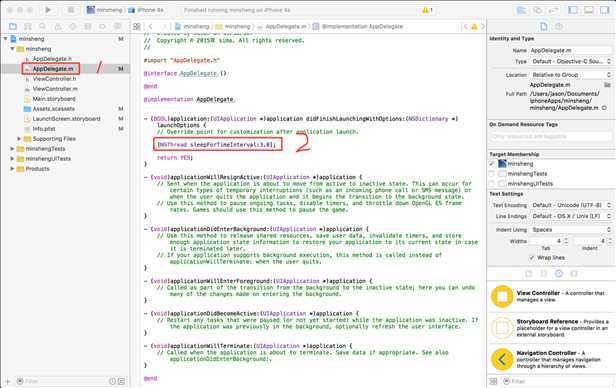Open the Debug navigator
Image resolution: width=616 pixels, height=388 pixels.
88,26
